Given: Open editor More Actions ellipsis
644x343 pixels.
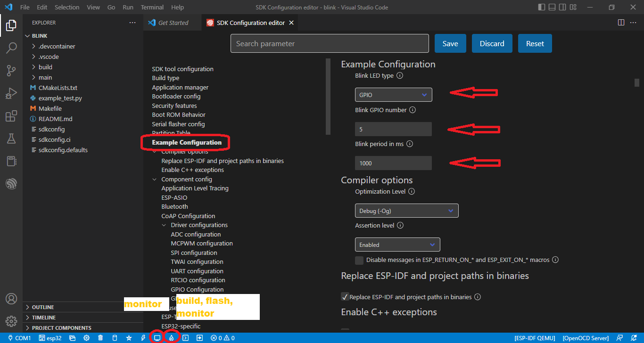Looking at the screenshot, I should [633, 23].
